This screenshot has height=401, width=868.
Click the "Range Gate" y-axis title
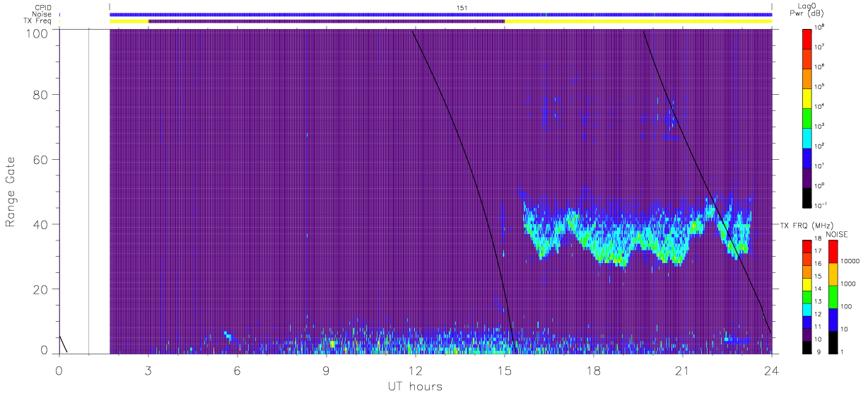(x=11, y=191)
